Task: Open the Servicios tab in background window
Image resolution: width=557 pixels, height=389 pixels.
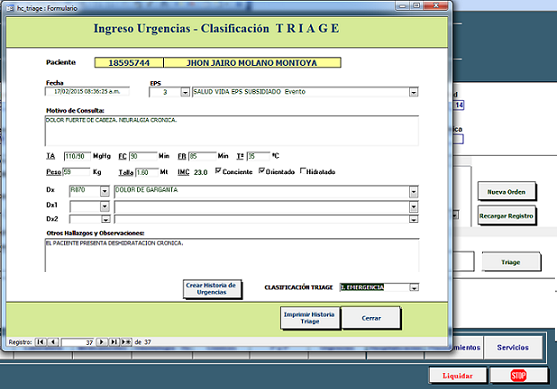Action: coord(513,347)
